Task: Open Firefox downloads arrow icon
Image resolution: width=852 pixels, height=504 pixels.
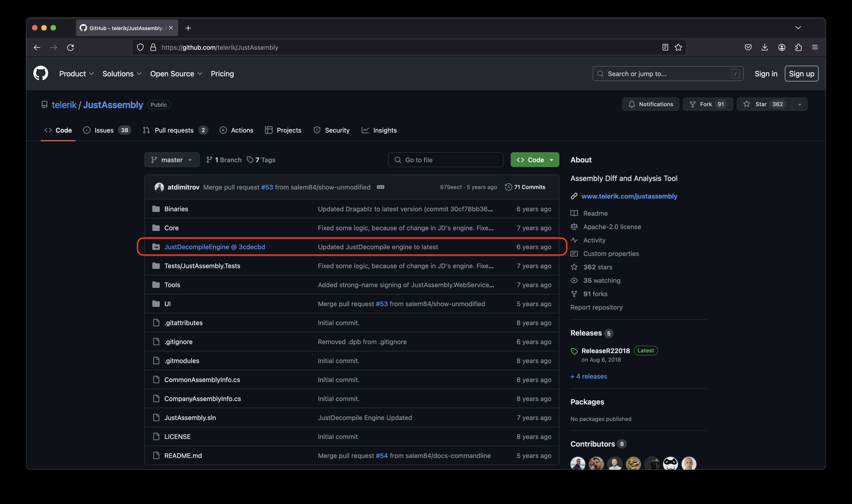Action: click(x=765, y=47)
